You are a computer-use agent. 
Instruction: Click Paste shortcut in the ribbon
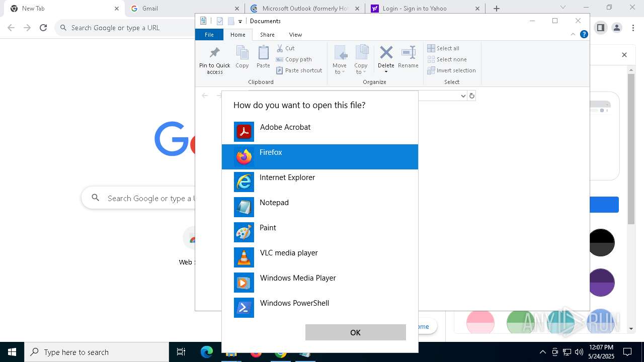pyautogui.click(x=299, y=70)
